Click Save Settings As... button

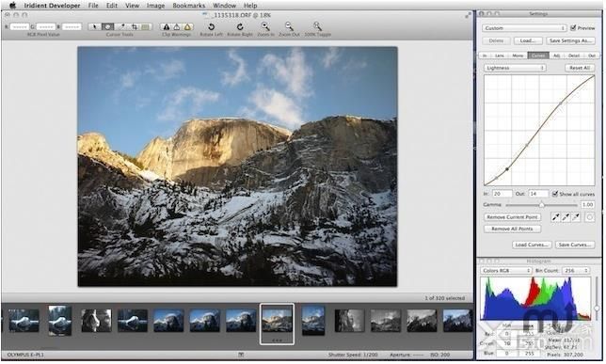point(570,40)
